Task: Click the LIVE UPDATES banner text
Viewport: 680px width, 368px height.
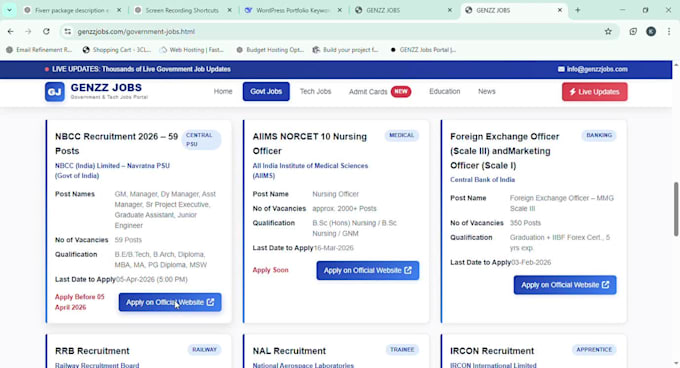Action: click(141, 69)
